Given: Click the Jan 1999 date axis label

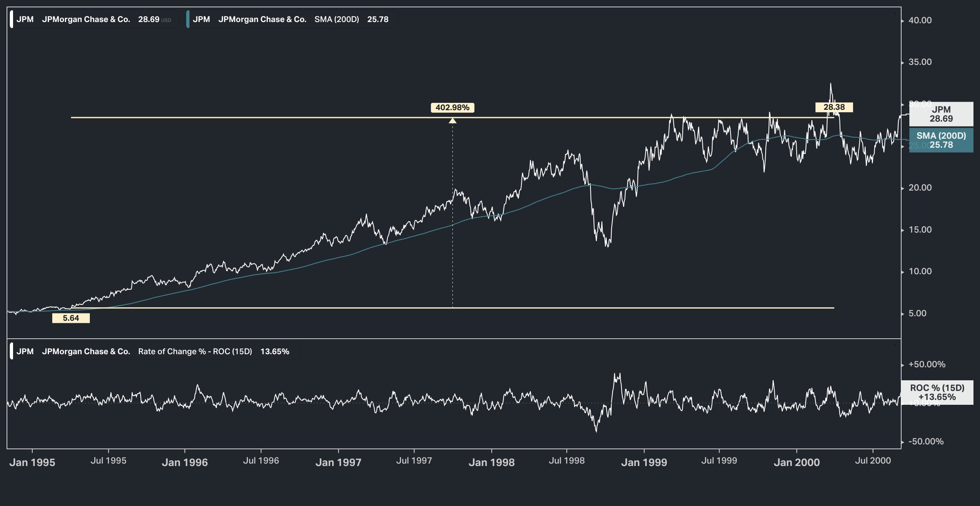Looking at the screenshot, I should click(x=644, y=462).
